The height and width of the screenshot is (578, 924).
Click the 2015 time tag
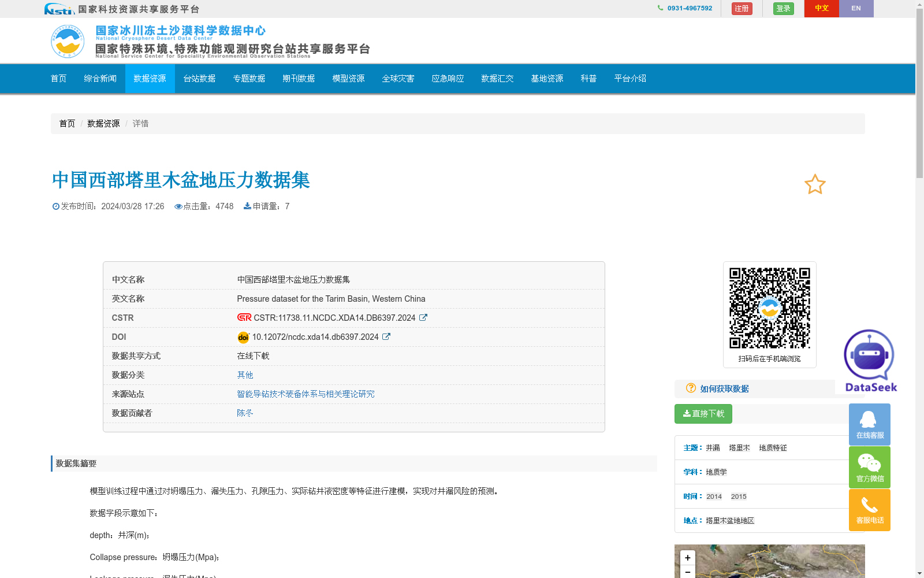(739, 497)
